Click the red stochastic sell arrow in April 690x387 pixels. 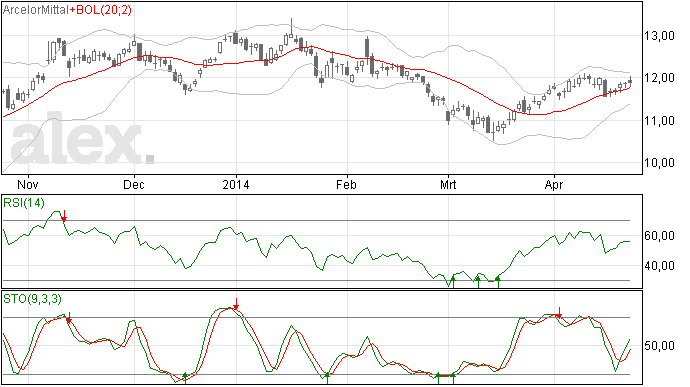click(559, 313)
